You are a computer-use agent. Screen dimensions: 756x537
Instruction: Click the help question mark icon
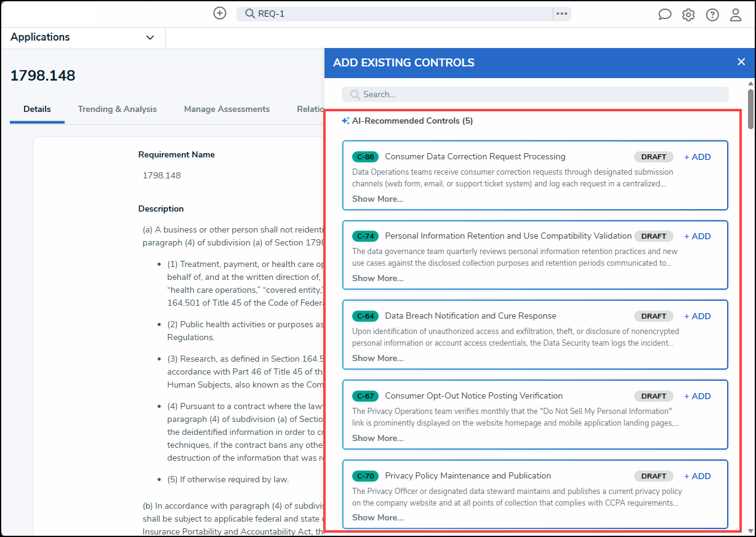712,15
